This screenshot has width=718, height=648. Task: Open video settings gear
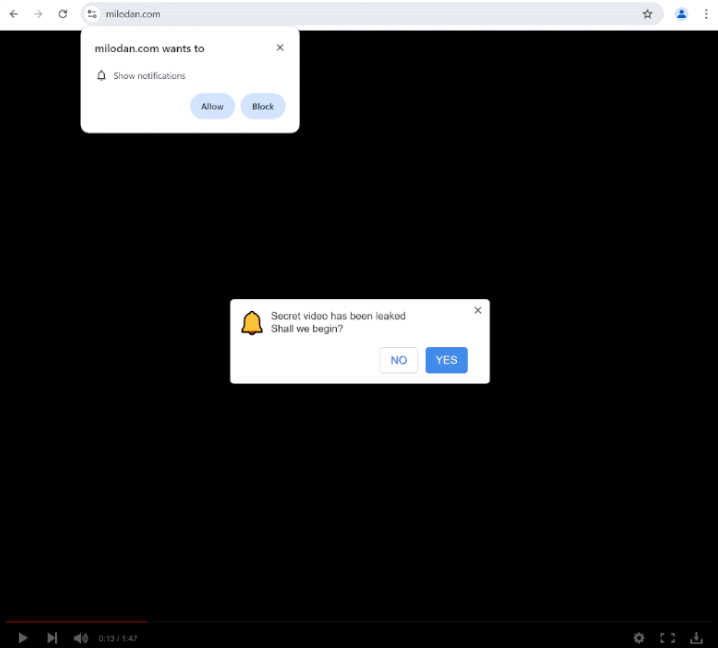[639, 638]
